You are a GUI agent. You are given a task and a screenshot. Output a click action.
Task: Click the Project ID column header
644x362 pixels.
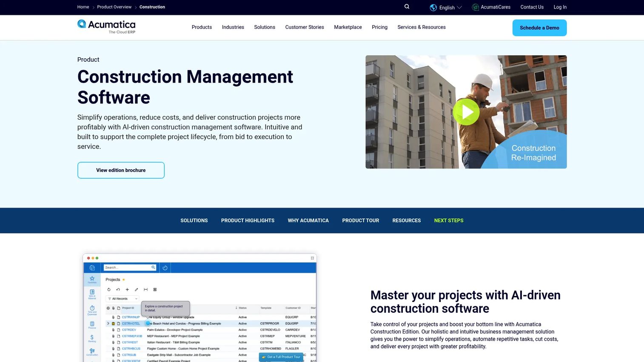point(128,308)
